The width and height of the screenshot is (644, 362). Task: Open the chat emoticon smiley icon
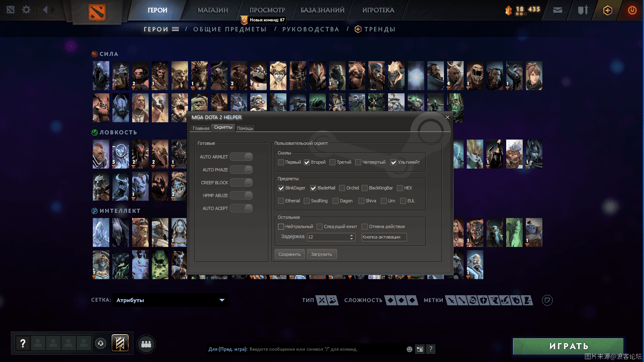[x=409, y=349]
